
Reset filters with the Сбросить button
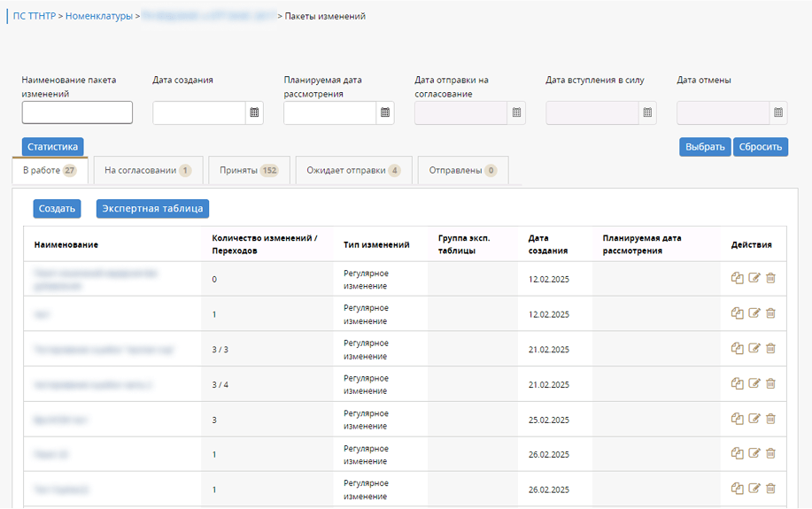760,147
